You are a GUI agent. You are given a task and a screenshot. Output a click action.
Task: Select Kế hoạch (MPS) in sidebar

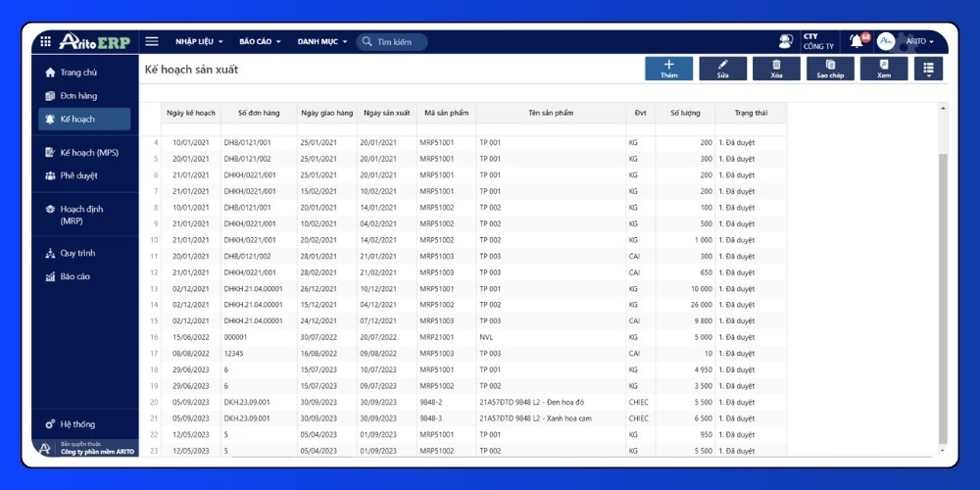(x=88, y=153)
